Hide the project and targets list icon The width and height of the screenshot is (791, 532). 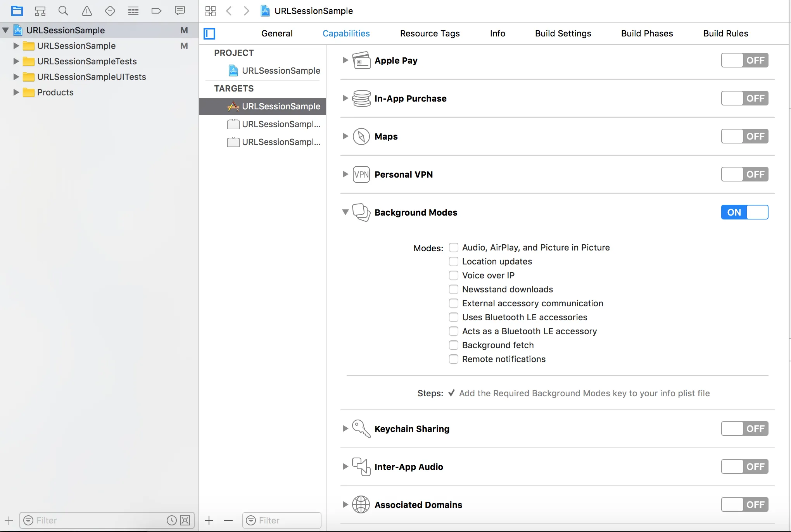[209, 34]
